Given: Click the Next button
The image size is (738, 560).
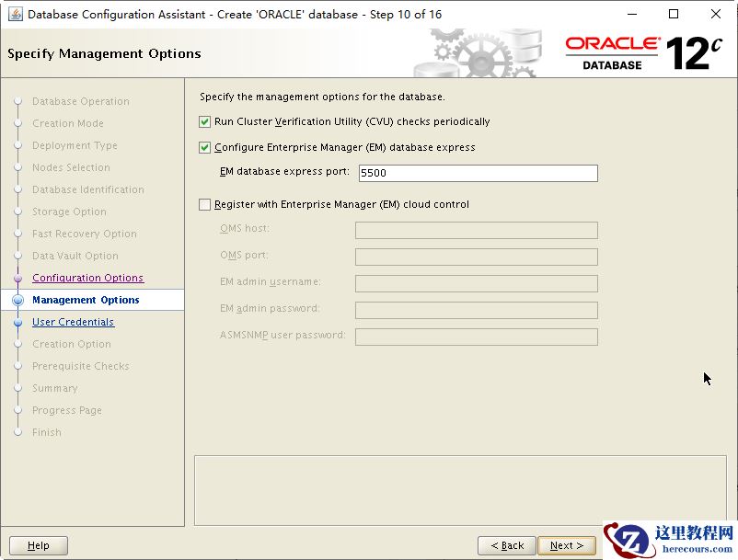Looking at the screenshot, I should 567,545.
